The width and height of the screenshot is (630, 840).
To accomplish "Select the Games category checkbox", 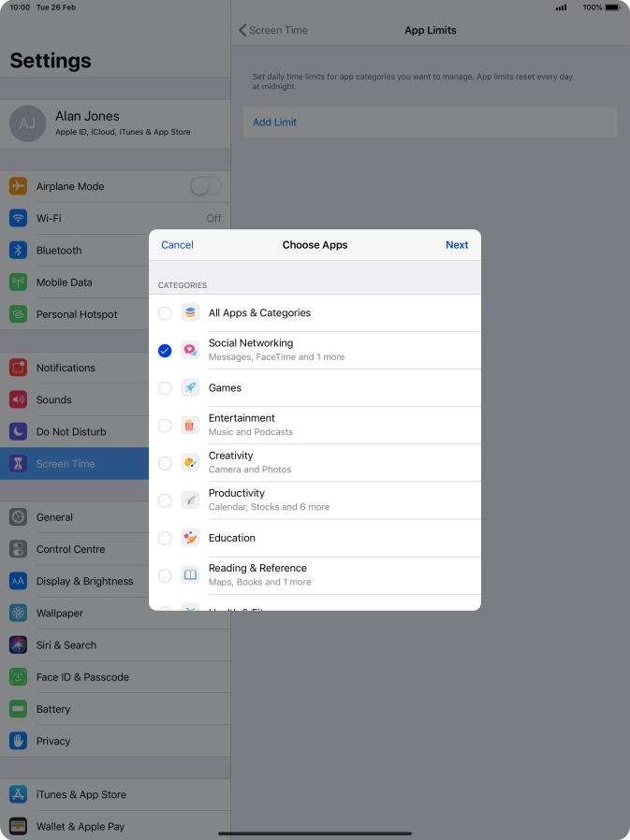I will coord(165,388).
